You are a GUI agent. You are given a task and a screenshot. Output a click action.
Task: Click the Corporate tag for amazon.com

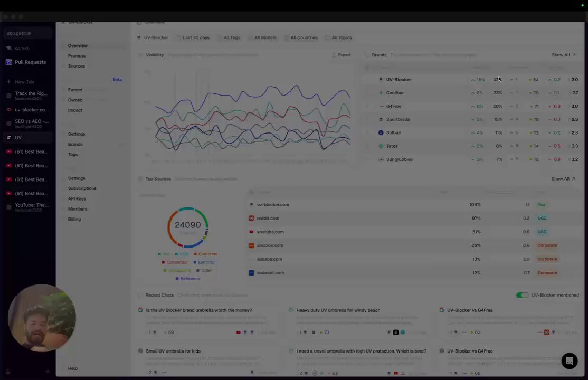click(x=547, y=245)
